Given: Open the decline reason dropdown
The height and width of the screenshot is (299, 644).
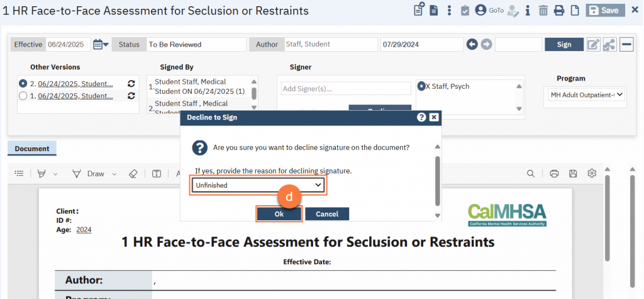Looking at the screenshot, I should point(258,185).
